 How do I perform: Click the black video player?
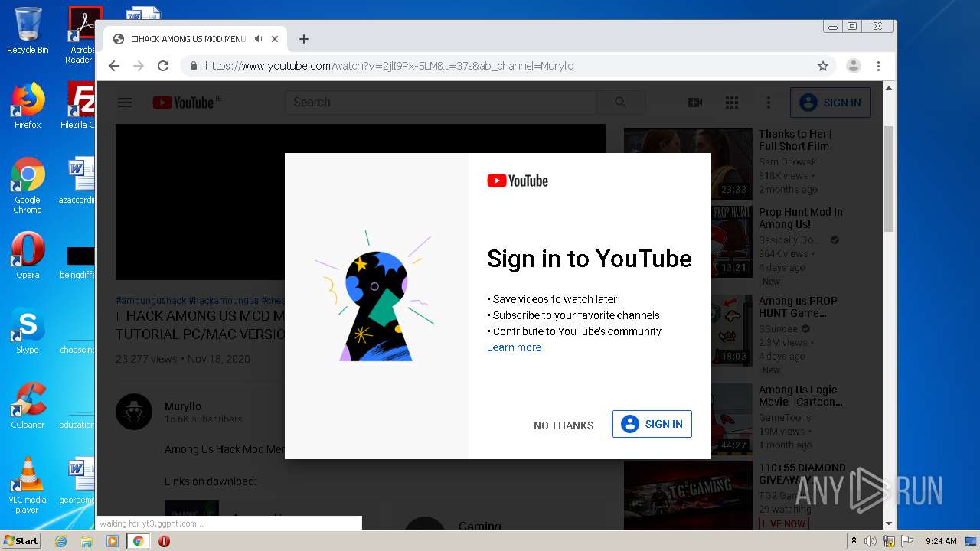click(x=200, y=202)
